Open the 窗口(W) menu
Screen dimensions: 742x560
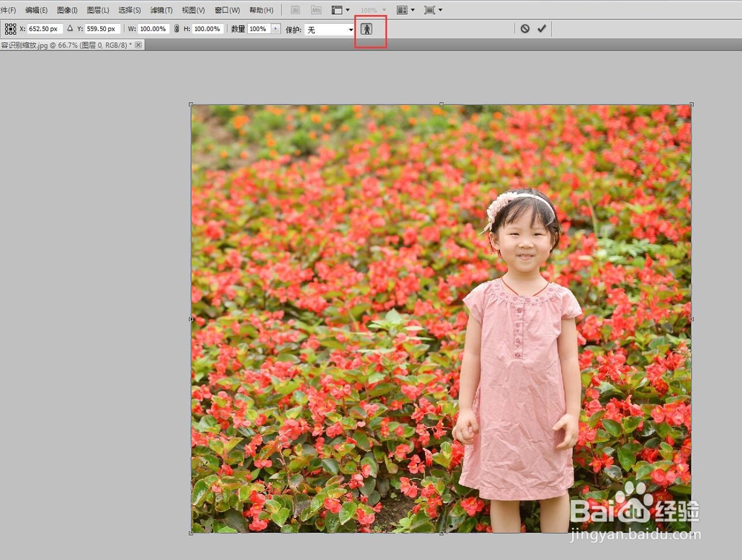point(227,10)
